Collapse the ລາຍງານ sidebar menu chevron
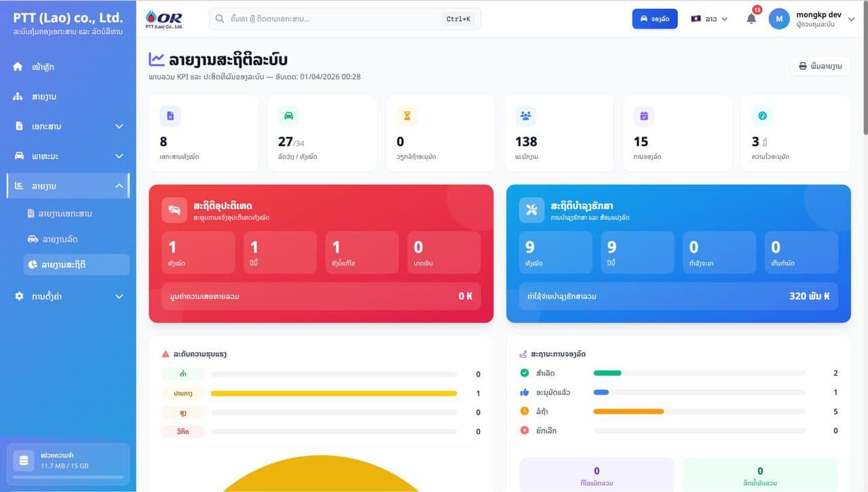The height and width of the screenshot is (492, 868). (x=119, y=186)
